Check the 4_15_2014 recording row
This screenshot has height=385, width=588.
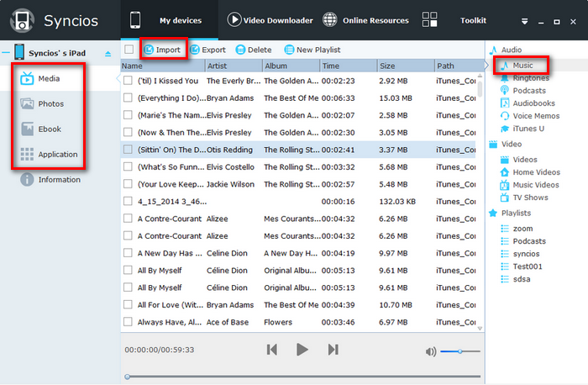coord(128,201)
